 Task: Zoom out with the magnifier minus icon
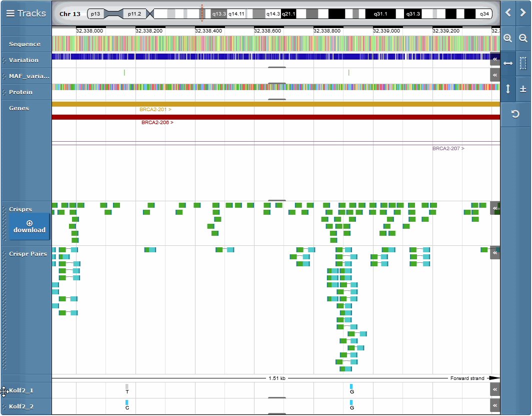coord(523,38)
